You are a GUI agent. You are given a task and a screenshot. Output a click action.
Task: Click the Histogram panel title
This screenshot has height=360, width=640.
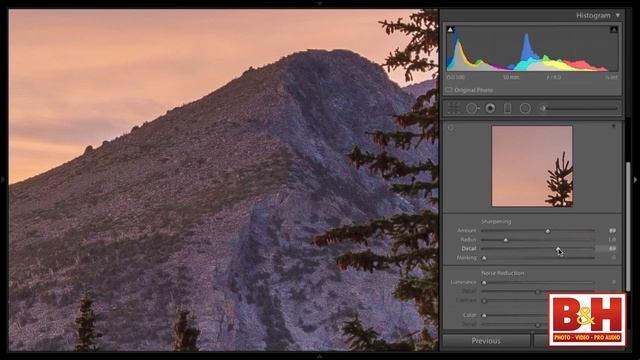click(593, 15)
